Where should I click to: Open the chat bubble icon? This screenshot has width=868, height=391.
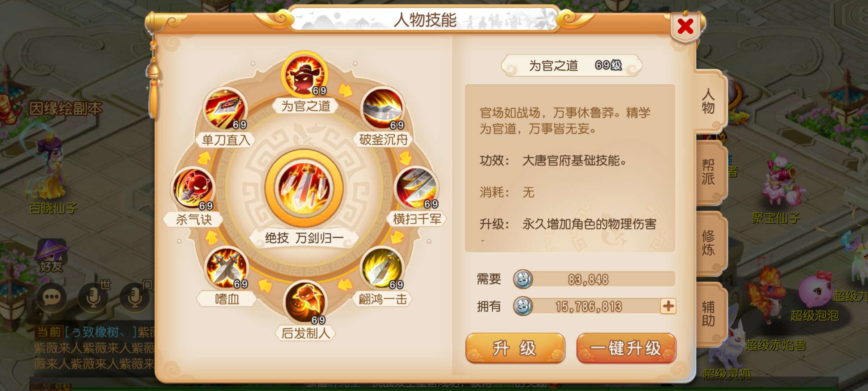point(51,298)
